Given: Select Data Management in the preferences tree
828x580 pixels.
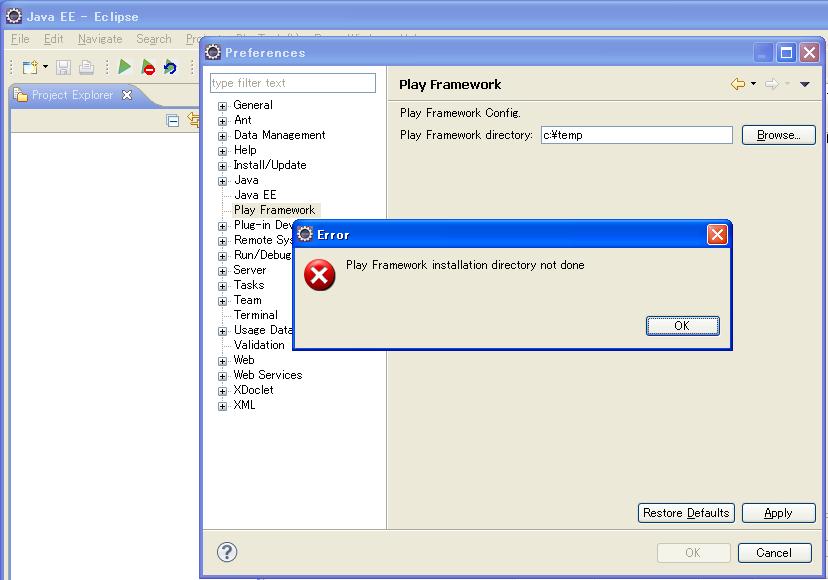Looking at the screenshot, I should tap(279, 135).
